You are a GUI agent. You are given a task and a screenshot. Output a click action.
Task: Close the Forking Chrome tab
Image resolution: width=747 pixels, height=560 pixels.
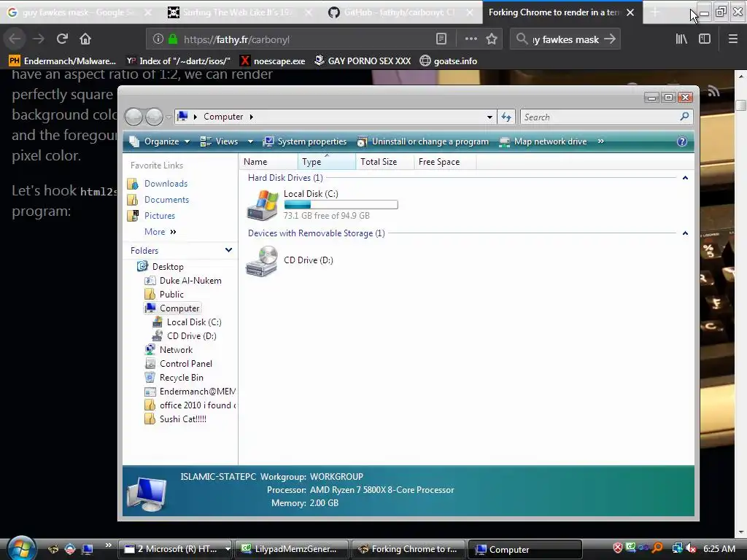630,12
